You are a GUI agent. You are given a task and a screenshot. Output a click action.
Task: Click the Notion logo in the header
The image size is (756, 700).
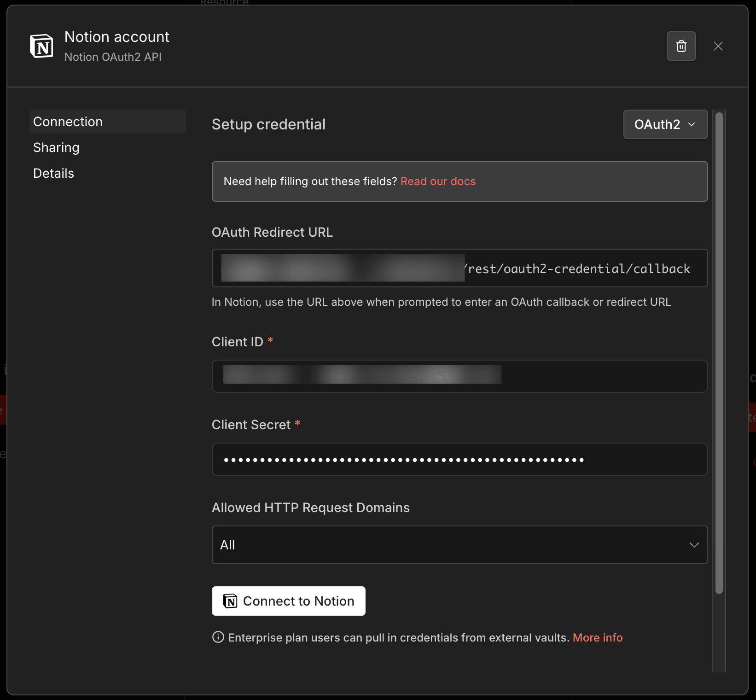41,46
